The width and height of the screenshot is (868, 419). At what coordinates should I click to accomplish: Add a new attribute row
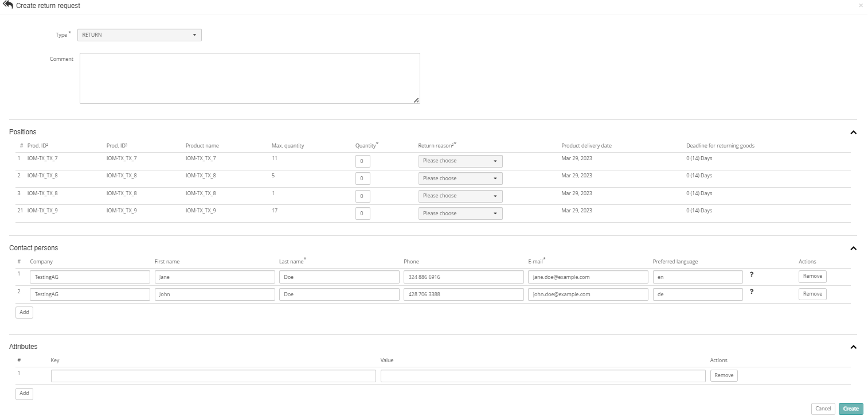[x=24, y=394]
